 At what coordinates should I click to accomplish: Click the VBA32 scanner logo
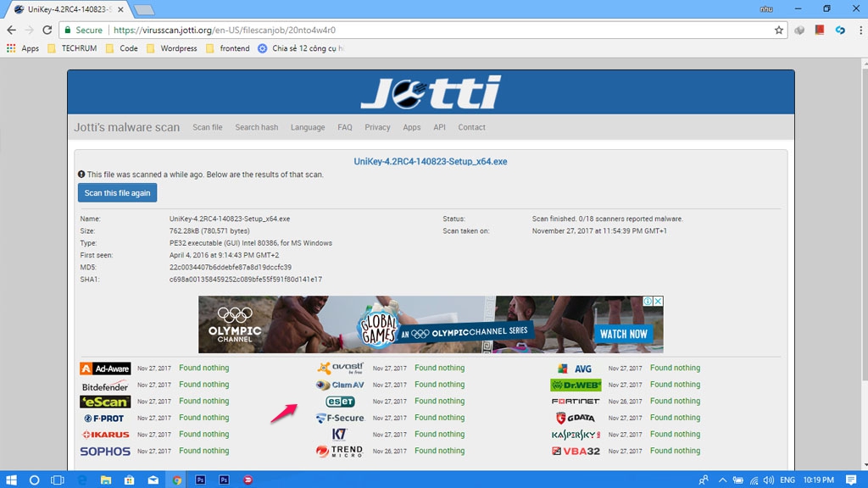pyautogui.click(x=576, y=452)
